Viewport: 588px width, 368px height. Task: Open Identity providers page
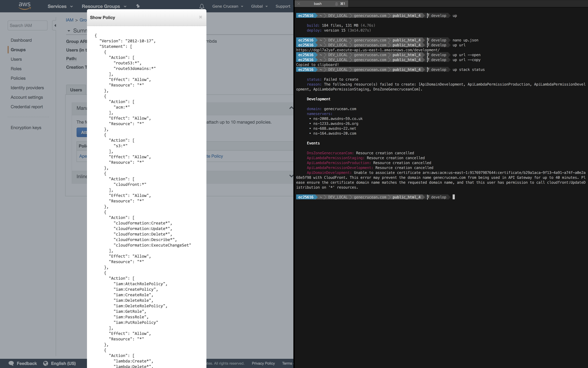pos(27,88)
